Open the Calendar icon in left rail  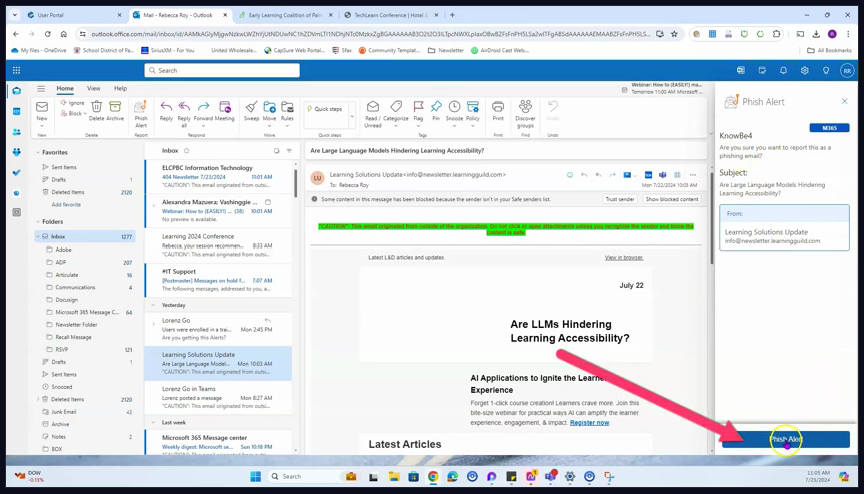pyautogui.click(x=17, y=111)
